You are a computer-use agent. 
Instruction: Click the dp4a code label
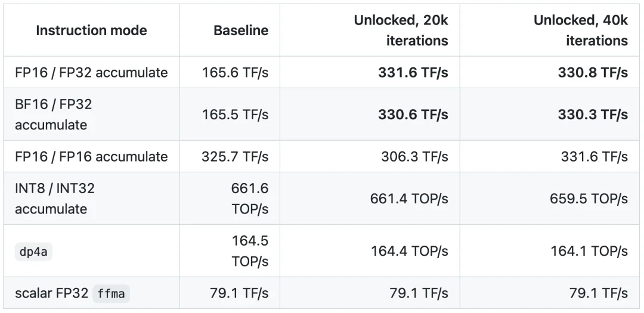click(33, 252)
